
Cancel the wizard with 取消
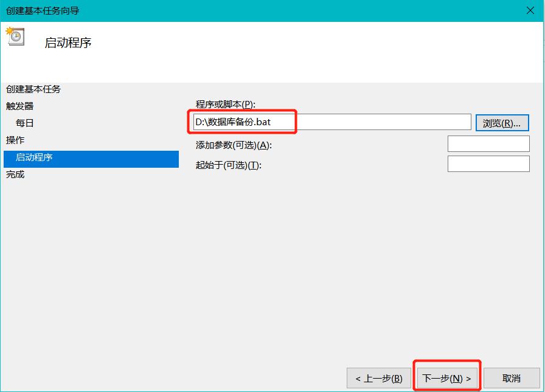[512, 378]
